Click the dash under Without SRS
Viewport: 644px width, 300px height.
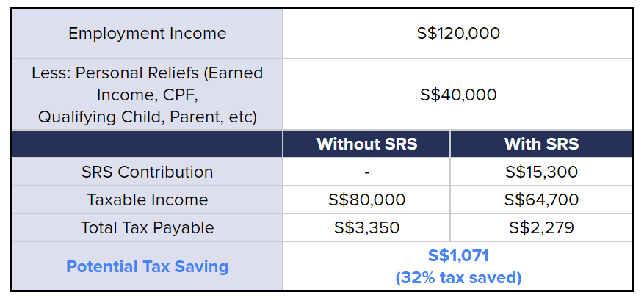coord(366,172)
